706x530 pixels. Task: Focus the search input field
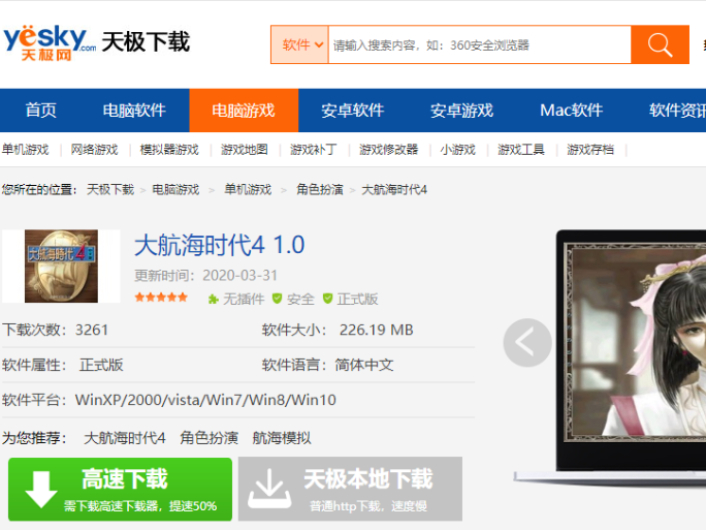(x=480, y=45)
